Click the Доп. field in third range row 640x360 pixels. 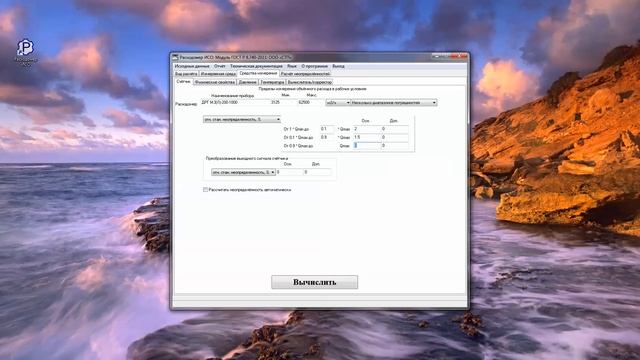click(x=395, y=146)
